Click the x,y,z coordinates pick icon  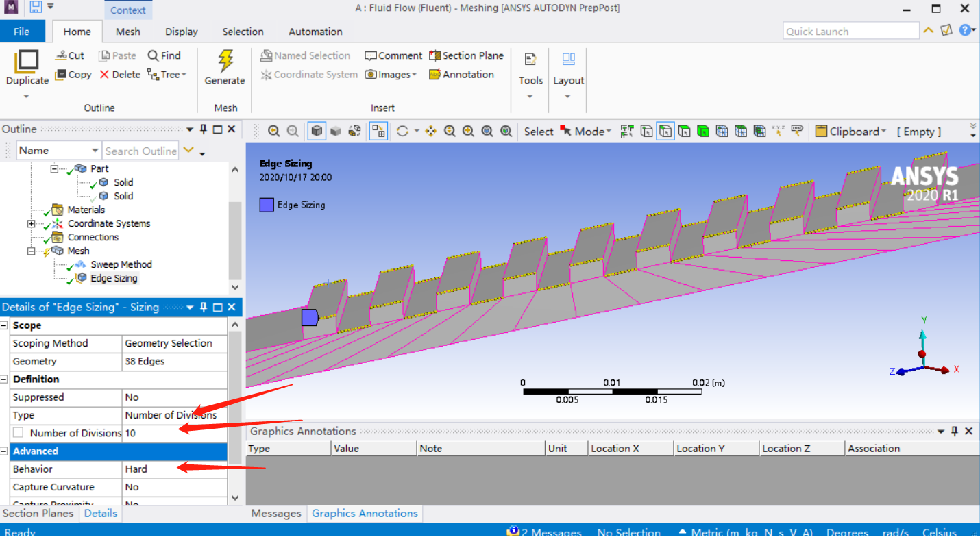779,131
